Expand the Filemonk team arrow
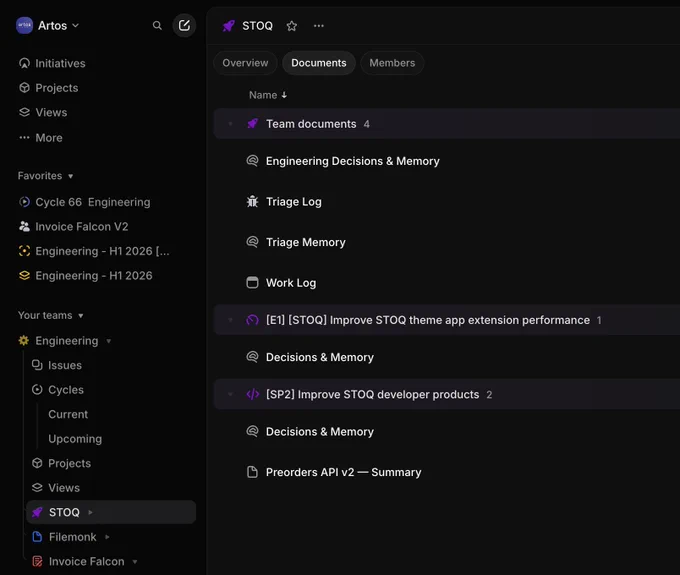 click(x=107, y=537)
